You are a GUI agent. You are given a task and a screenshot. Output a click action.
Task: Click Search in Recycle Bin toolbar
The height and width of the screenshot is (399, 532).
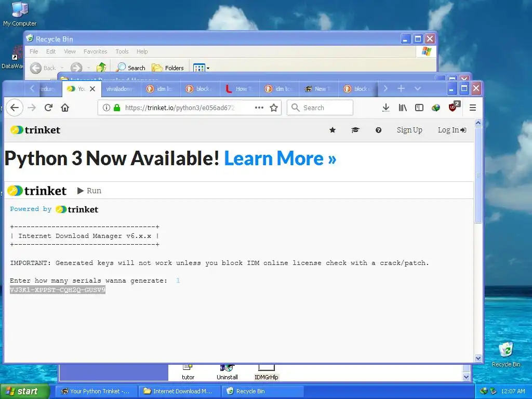click(x=130, y=68)
